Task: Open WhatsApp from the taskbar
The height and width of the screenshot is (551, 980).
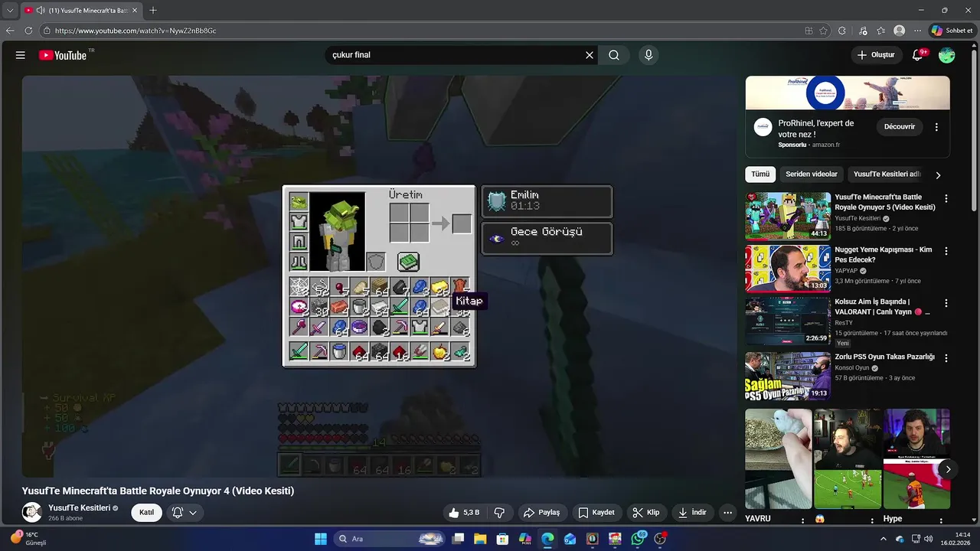Action: pos(638,539)
